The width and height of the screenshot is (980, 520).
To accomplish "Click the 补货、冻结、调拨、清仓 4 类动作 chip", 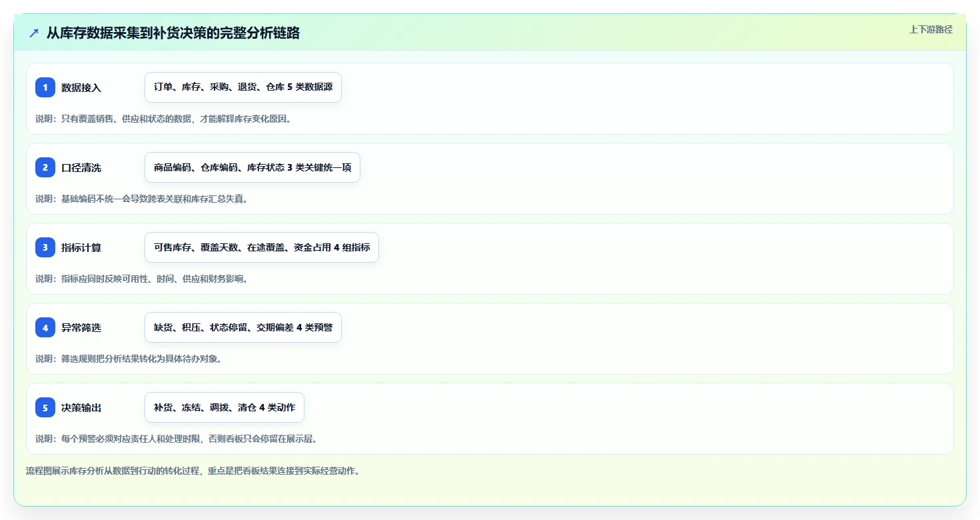I will click(x=225, y=407).
